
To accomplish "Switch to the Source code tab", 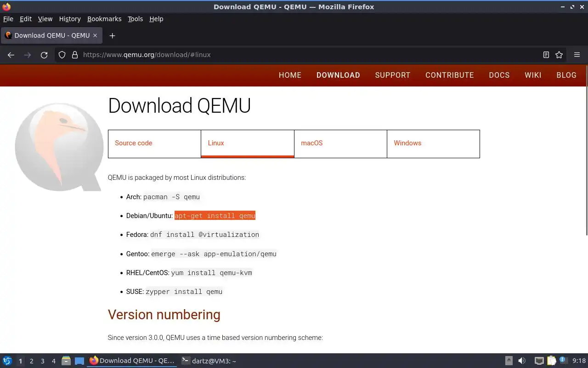I will 154,144.
